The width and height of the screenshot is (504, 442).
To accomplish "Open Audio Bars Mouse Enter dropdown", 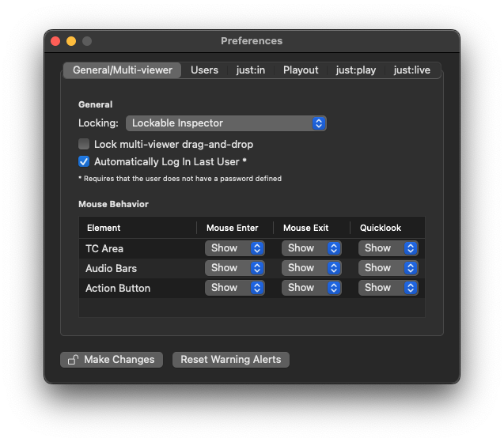I will pos(235,268).
